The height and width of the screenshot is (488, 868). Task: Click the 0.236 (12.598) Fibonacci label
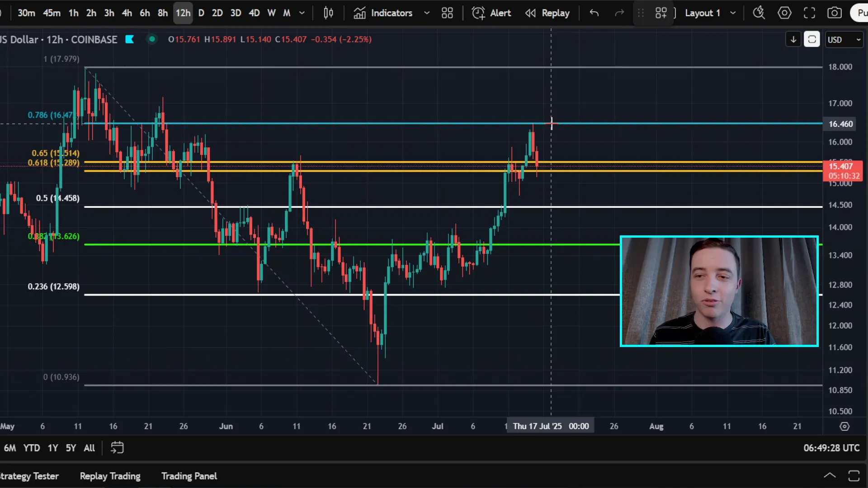[53, 286]
